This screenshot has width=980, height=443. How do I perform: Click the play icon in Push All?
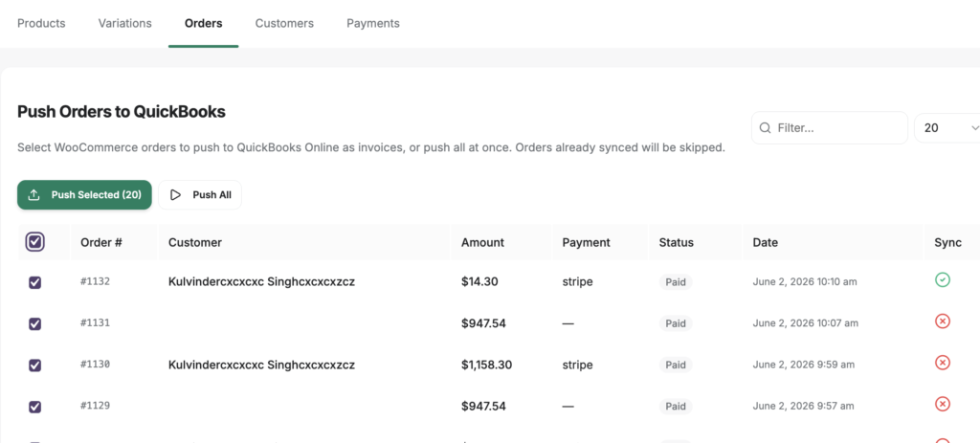(x=176, y=195)
